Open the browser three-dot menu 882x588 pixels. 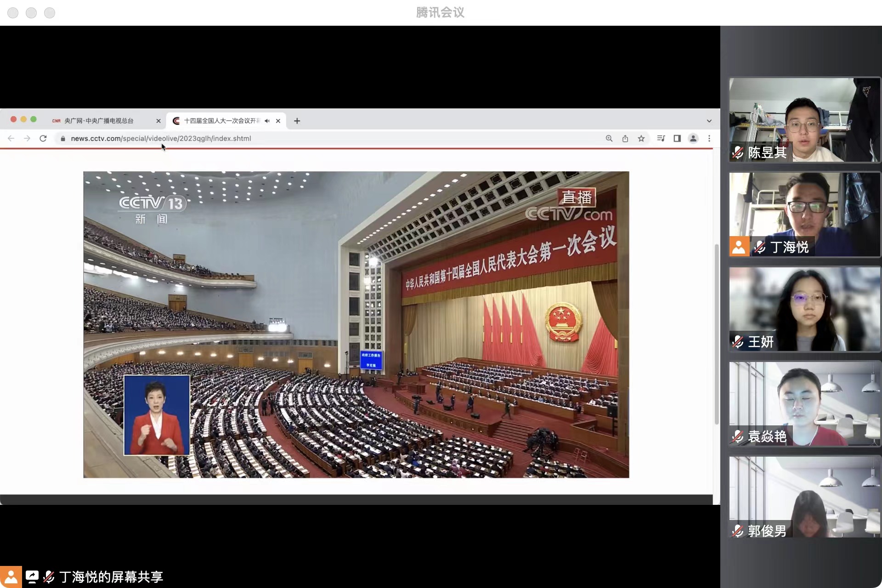(x=709, y=138)
